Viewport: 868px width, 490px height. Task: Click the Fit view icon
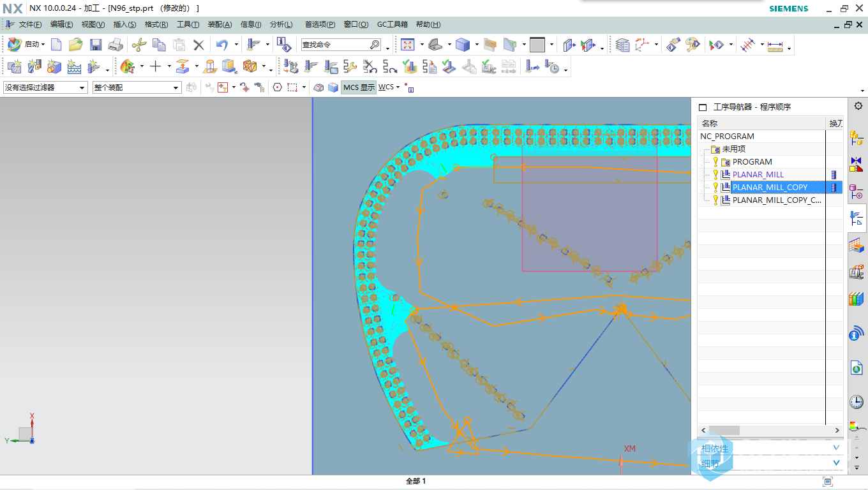click(407, 45)
